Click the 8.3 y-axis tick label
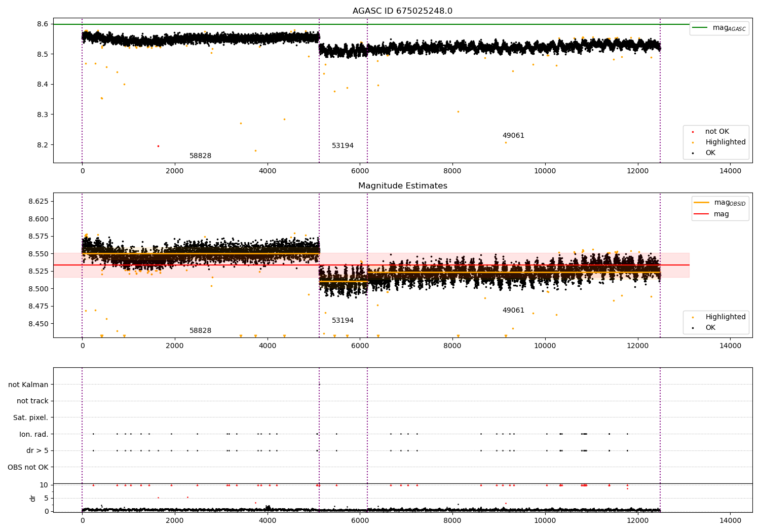This screenshot has width=760, height=532. (x=43, y=115)
